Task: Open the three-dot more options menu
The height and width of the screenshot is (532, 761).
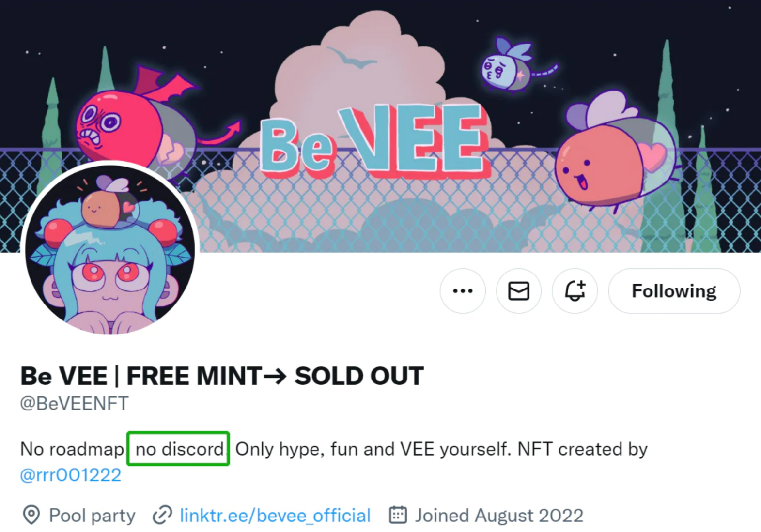Action: click(x=463, y=291)
